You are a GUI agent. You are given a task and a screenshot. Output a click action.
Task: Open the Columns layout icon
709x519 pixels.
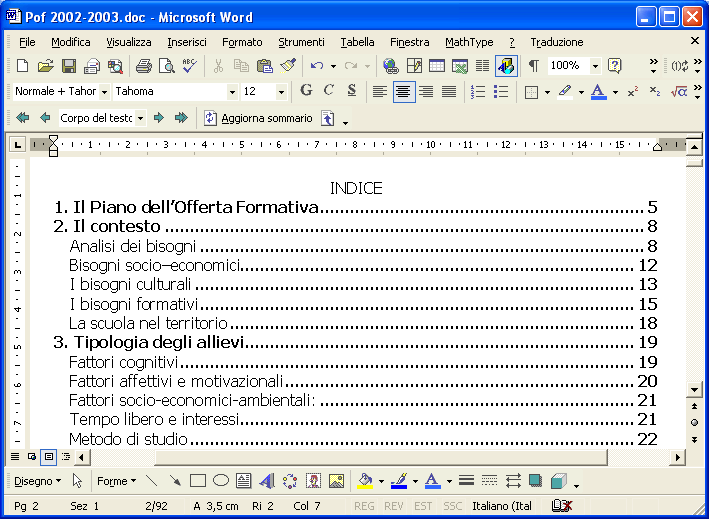tap(482, 66)
